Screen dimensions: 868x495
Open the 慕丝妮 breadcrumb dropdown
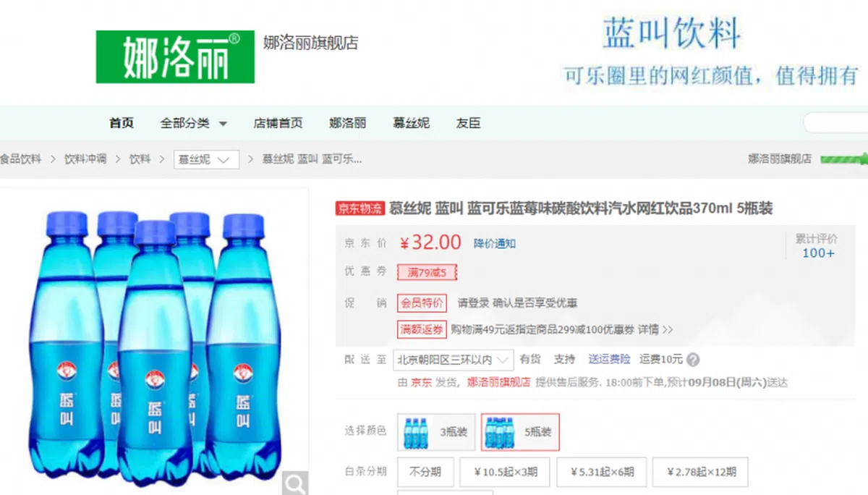206,159
